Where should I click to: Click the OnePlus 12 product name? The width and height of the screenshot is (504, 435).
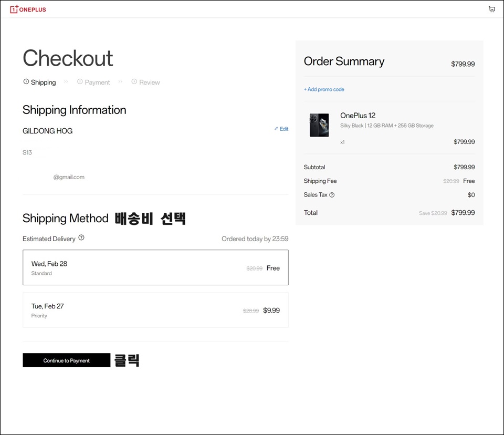pyautogui.click(x=358, y=116)
